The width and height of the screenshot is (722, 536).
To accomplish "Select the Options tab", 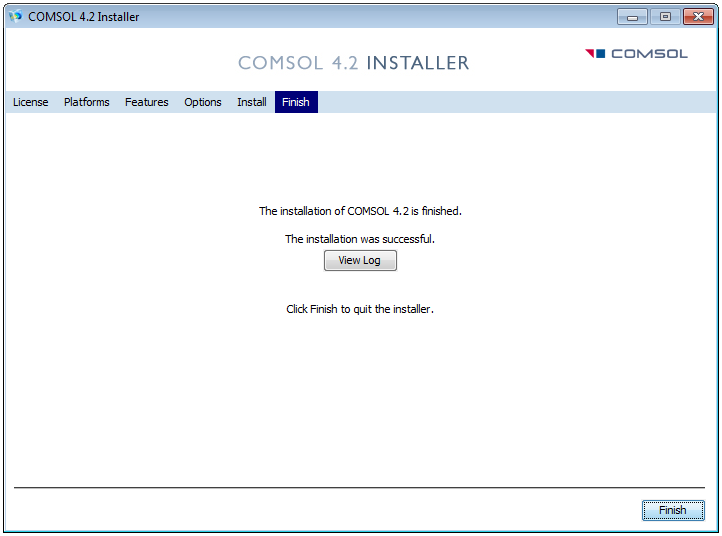I will (203, 102).
